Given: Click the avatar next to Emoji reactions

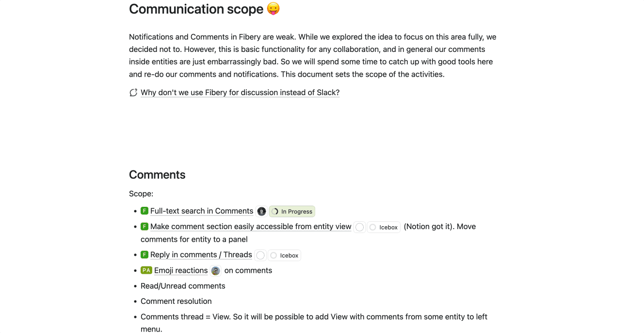Looking at the screenshot, I should (x=216, y=270).
